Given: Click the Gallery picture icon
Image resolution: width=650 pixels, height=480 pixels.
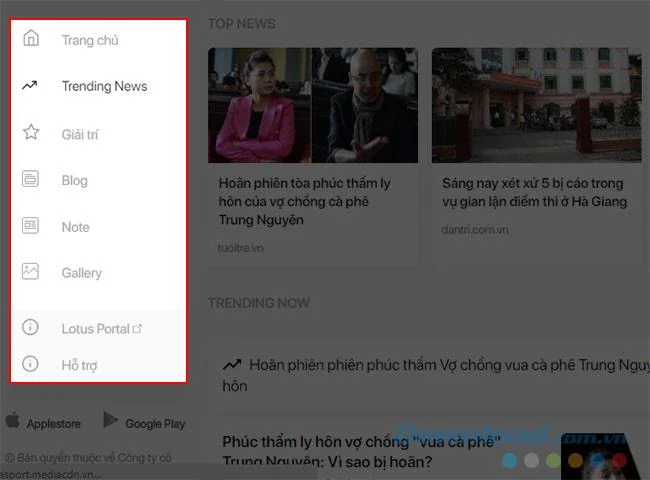Looking at the screenshot, I should [x=30, y=272].
